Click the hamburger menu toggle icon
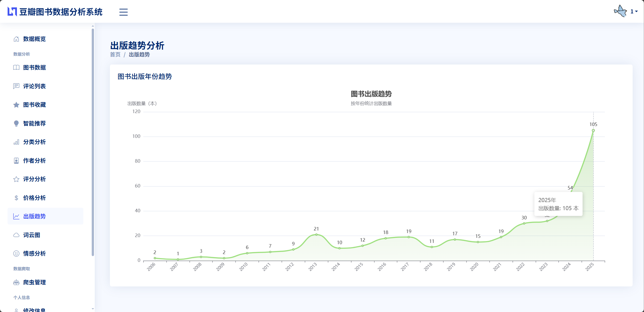The width and height of the screenshot is (644, 312). click(x=123, y=12)
